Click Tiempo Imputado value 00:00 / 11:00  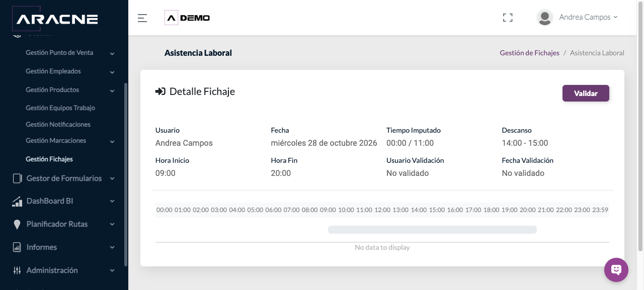click(x=410, y=143)
